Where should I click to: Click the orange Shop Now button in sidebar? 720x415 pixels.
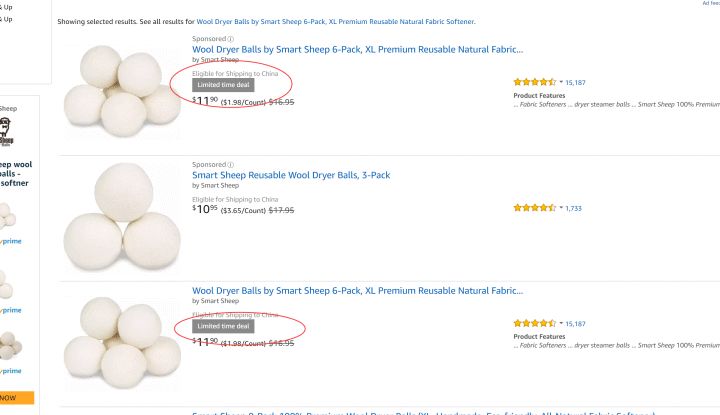14,397
